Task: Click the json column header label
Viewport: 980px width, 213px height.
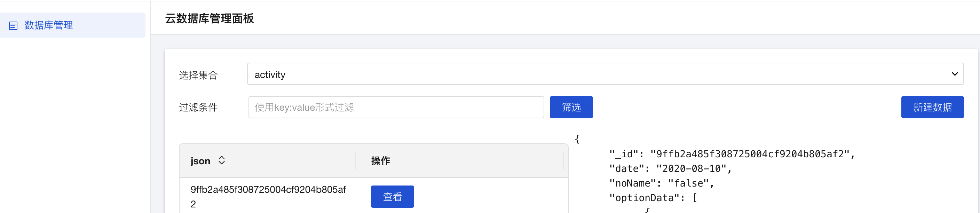Action: 200,160
